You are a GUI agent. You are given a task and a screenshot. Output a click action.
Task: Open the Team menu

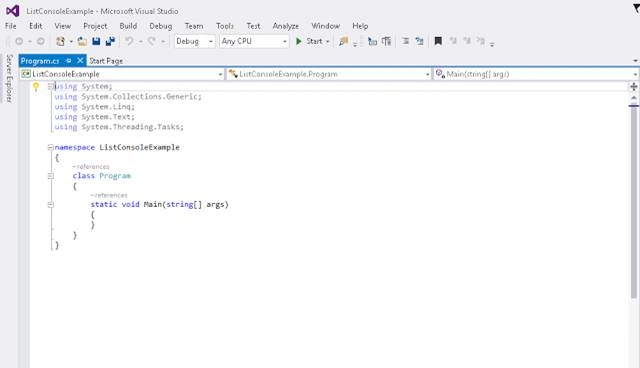pos(194,26)
